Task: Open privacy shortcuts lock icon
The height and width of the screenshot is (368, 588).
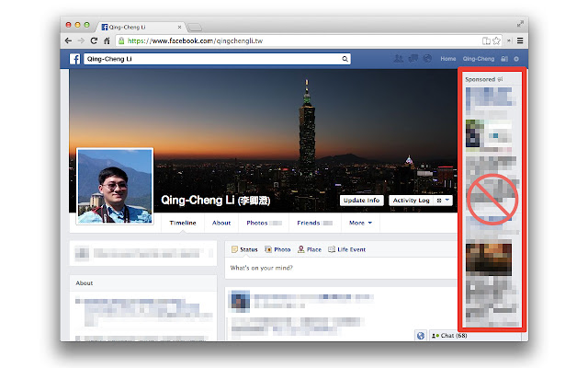Action: click(504, 59)
